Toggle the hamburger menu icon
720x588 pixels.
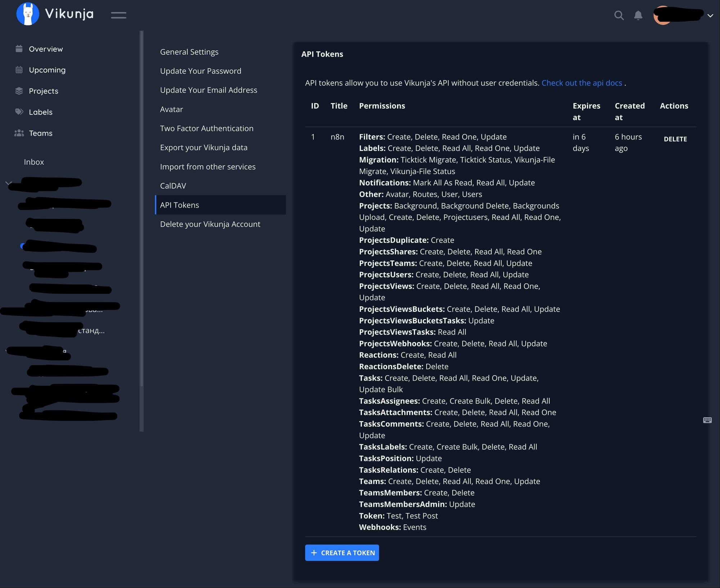pyautogui.click(x=118, y=15)
